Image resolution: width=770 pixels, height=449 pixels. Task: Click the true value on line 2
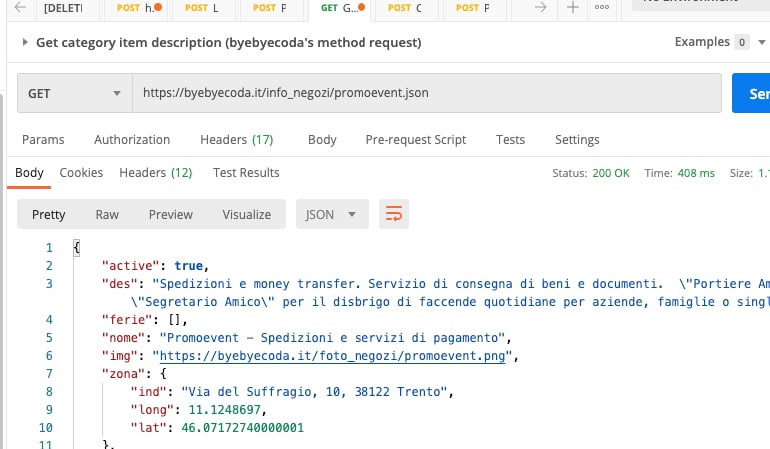[189, 266]
